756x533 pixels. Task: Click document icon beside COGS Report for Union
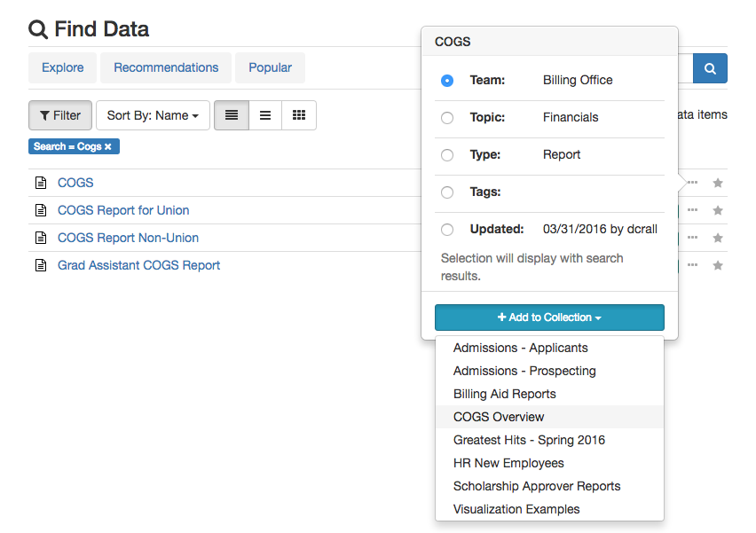41,210
